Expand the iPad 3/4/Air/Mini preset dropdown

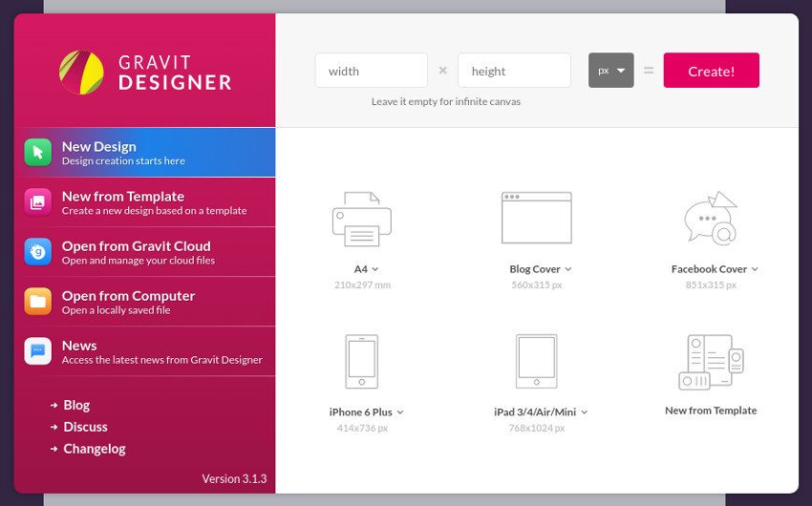[584, 412]
